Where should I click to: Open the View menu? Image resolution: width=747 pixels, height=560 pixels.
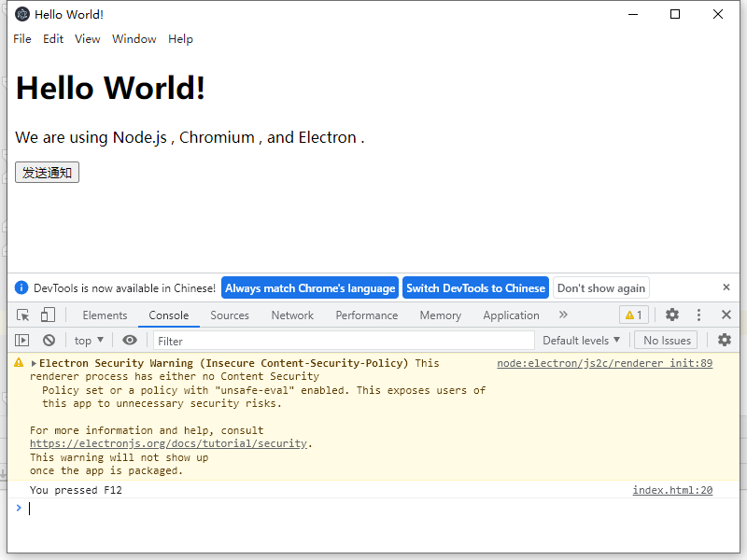pos(87,39)
